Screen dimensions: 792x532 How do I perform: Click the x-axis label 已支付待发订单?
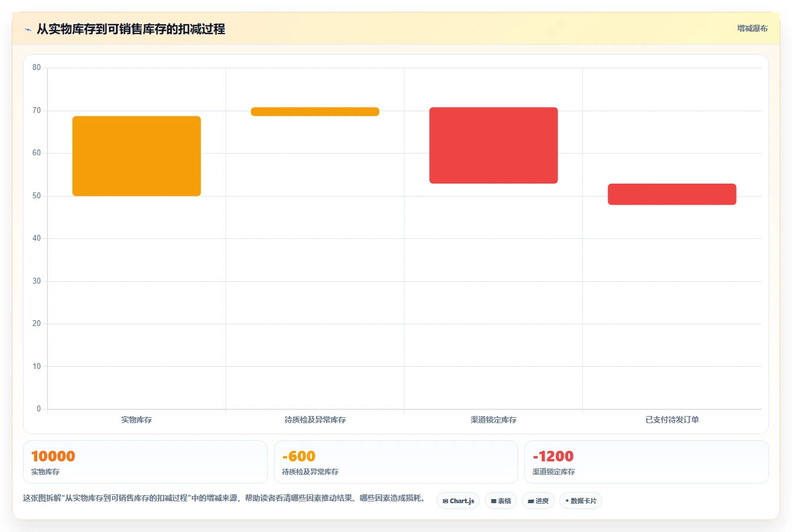coord(672,420)
